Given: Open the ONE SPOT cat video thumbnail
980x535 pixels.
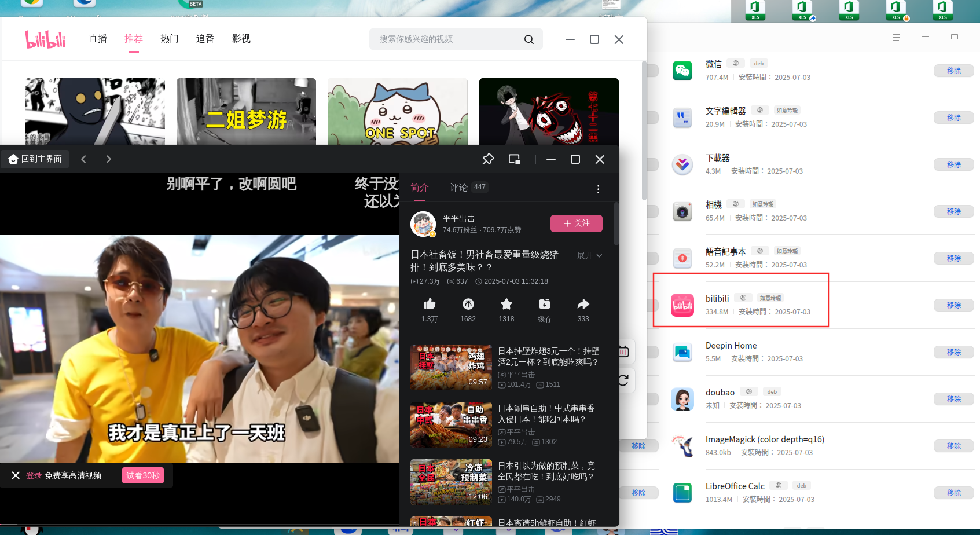Looking at the screenshot, I should [398, 111].
